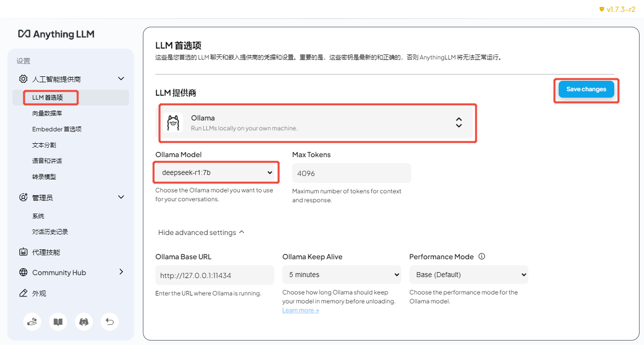
Task: Click the 设置 sidebar heading
Action: [23, 61]
